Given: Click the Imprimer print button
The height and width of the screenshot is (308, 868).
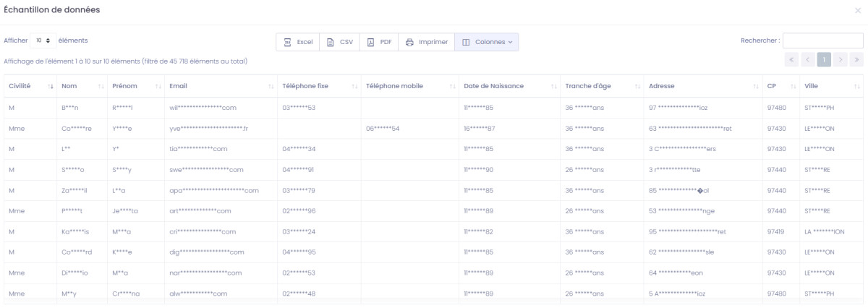Looking at the screenshot, I should click(427, 42).
